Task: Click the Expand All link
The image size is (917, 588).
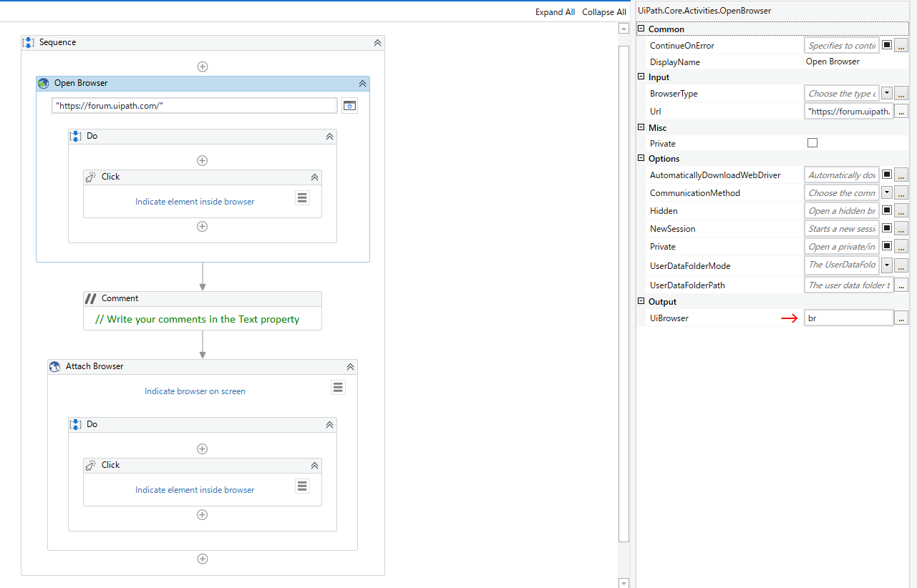Action: tap(555, 12)
